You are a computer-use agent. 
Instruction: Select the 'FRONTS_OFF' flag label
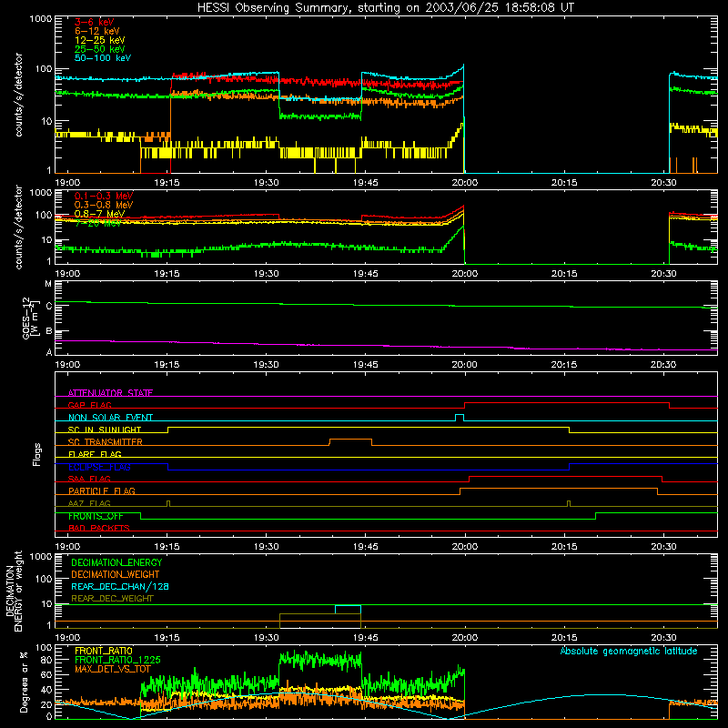click(x=96, y=516)
